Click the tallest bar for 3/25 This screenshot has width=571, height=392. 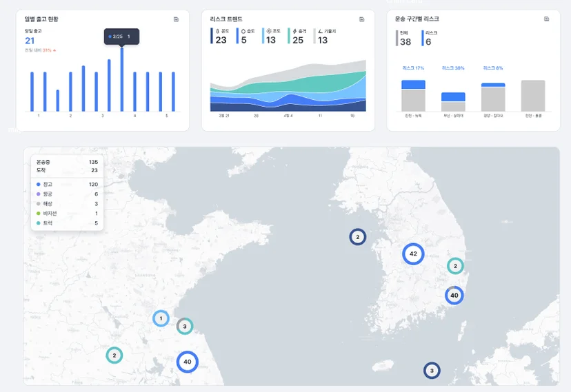pos(122,80)
